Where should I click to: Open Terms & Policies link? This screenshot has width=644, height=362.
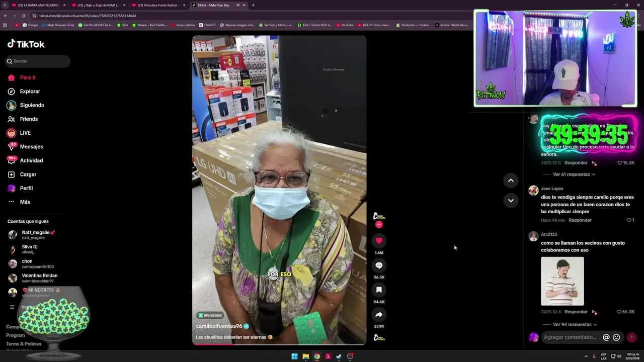coord(24,344)
